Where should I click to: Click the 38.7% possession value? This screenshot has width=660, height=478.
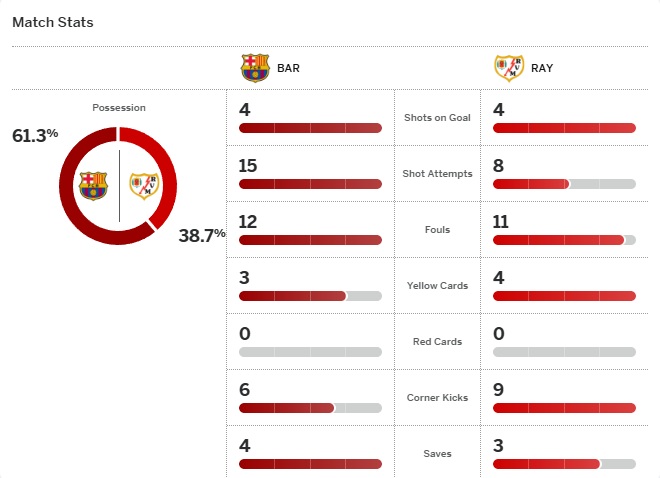coord(202,236)
